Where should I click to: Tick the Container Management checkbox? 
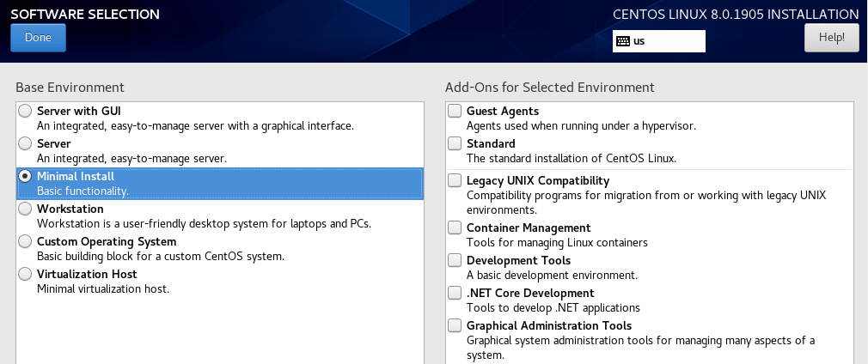[x=455, y=227]
